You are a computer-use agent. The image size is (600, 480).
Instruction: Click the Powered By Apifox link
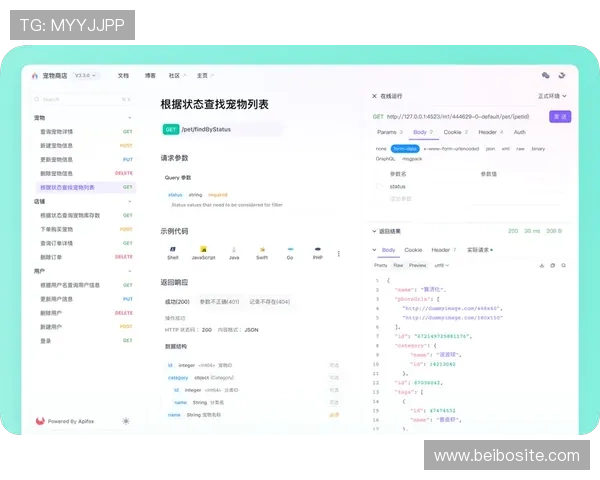coord(71,421)
